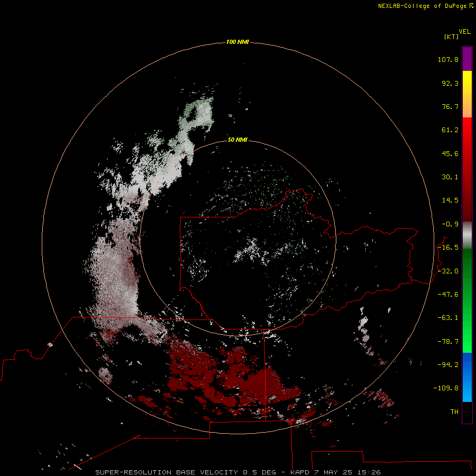
Task: Click the -78.7 legend value
Action: pos(448,342)
